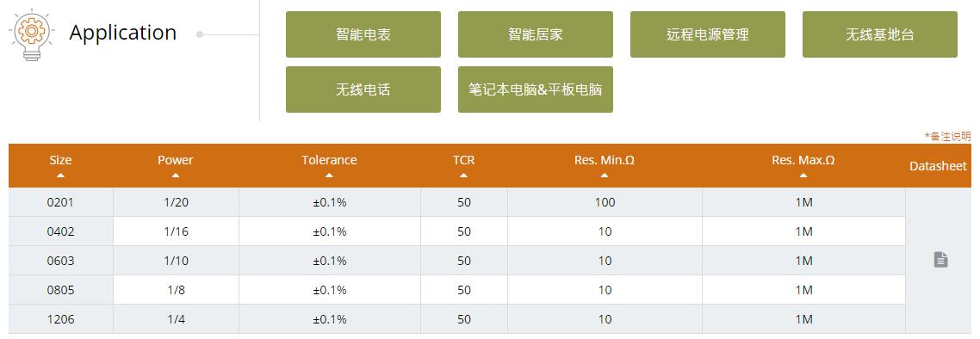Viewport: 980px width, 339px height.
Task: Select the 智能居家 application button
Action: (536, 34)
